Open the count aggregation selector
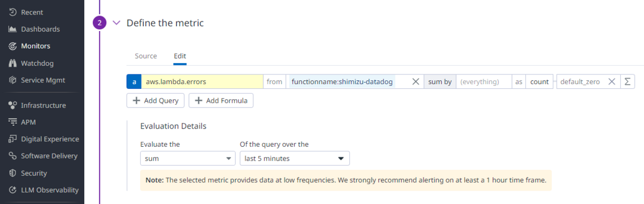 point(539,82)
